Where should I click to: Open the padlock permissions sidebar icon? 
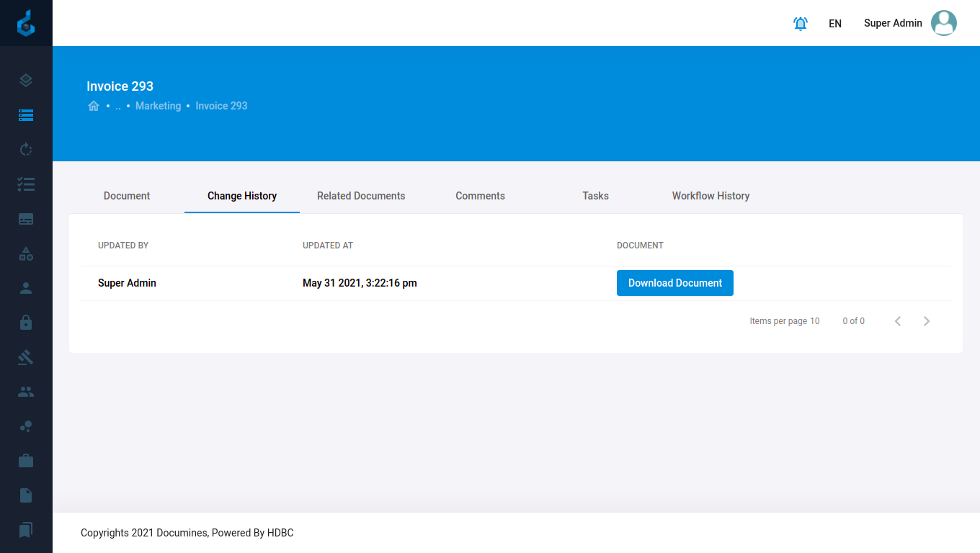26,323
